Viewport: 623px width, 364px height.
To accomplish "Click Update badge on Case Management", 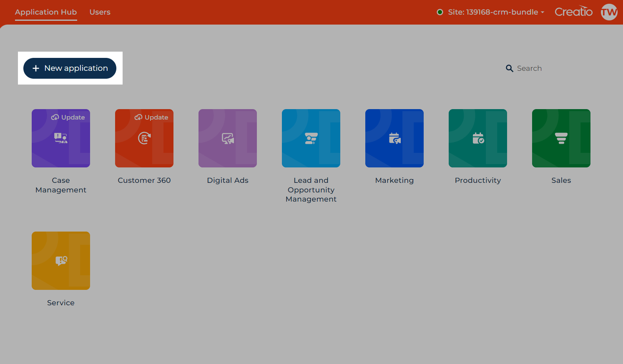I will coord(68,117).
